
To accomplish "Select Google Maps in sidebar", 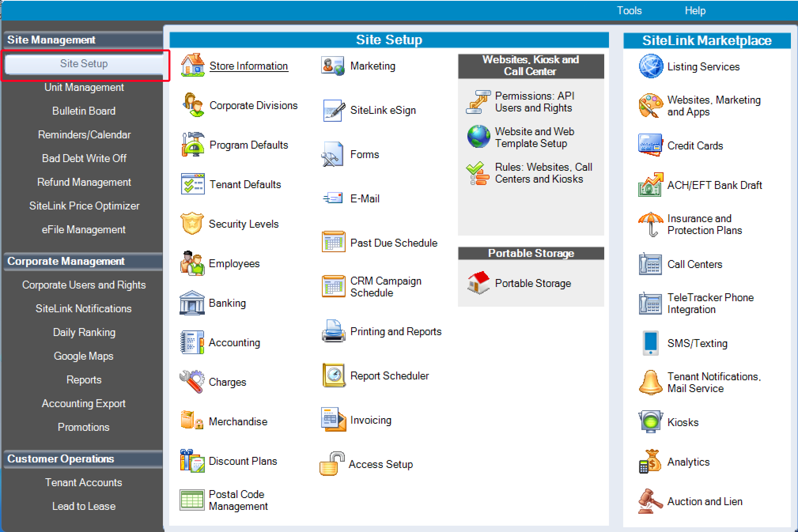I will (x=84, y=356).
